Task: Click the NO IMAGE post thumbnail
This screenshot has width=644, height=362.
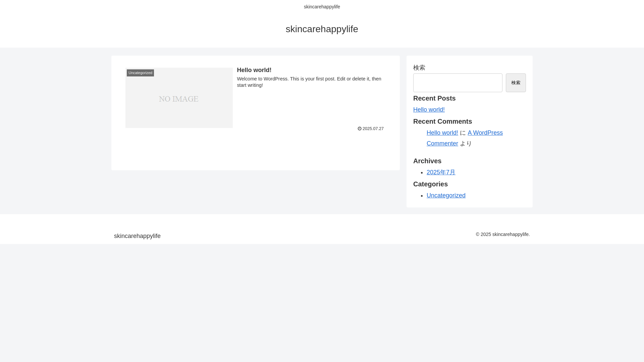Action: pos(179,98)
